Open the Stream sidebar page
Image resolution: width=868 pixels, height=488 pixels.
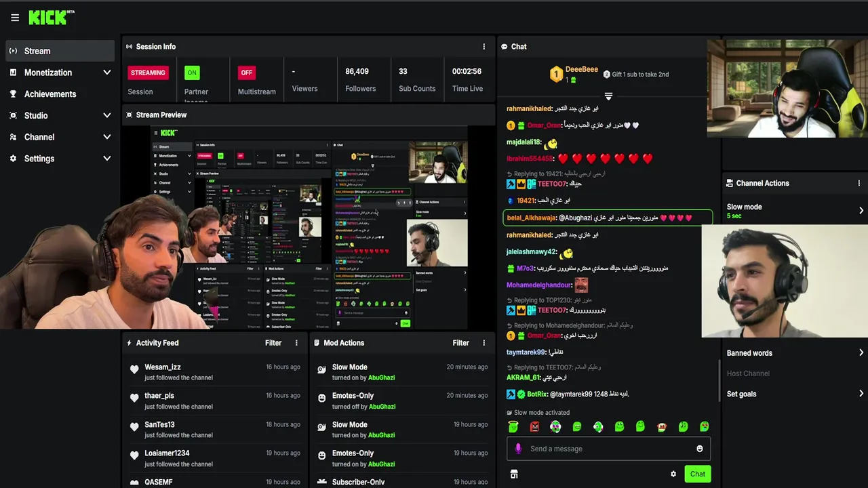coord(60,51)
